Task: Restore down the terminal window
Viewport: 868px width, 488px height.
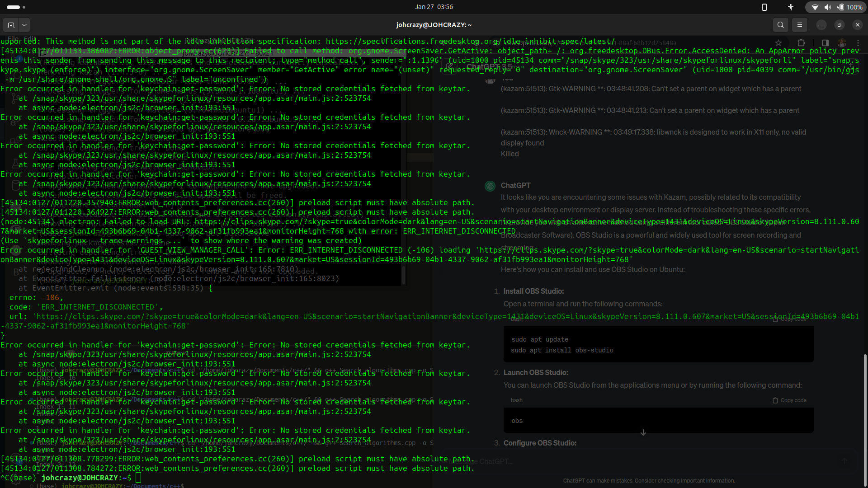Action: [x=839, y=25]
